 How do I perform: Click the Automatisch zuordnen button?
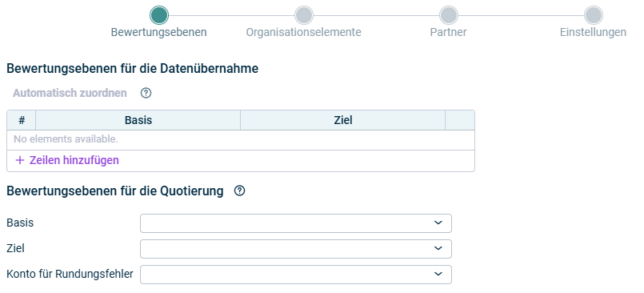[x=70, y=93]
